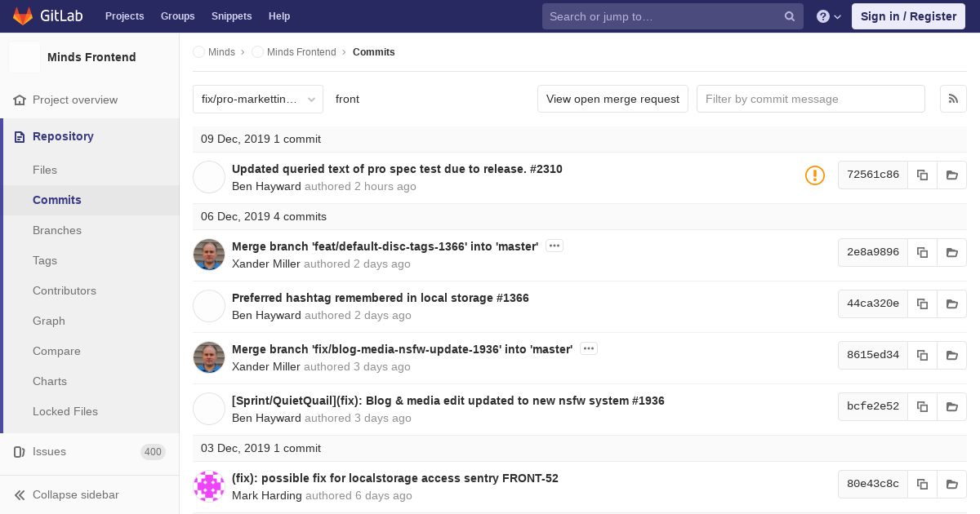Click Minds breadcrumb link
Screen dimensions: 980x514
[x=221, y=52]
